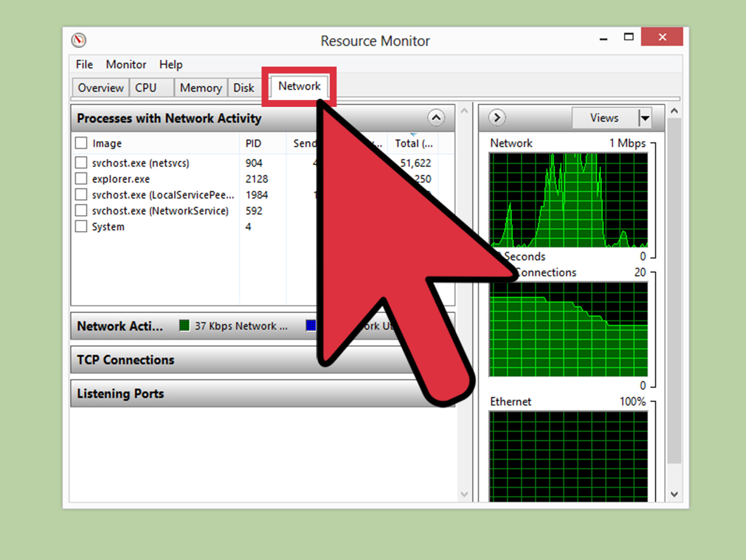Select PID value 904
Viewport: 746px width, 560px height.
coord(254,163)
